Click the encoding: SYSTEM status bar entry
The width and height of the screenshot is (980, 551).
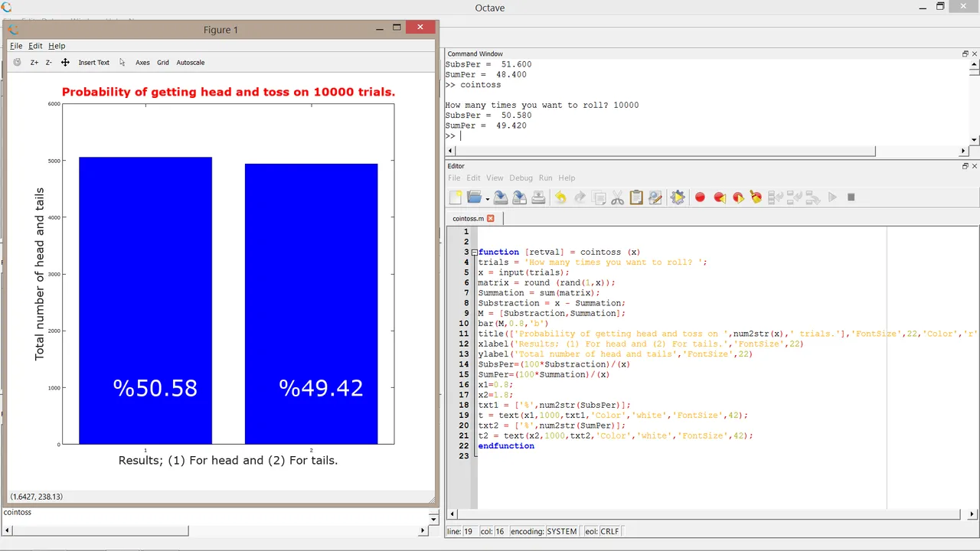[x=544, y=531]
